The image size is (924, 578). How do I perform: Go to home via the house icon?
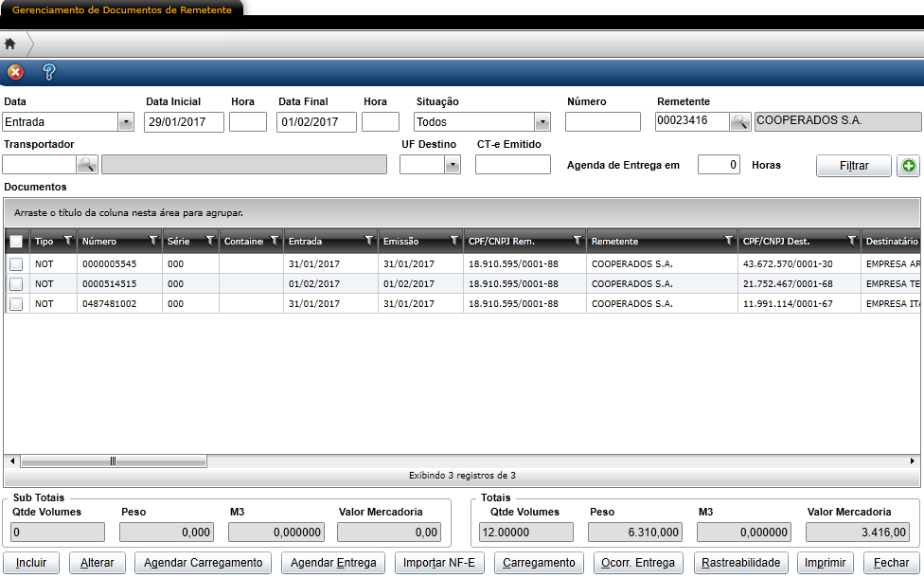point(10,44)
